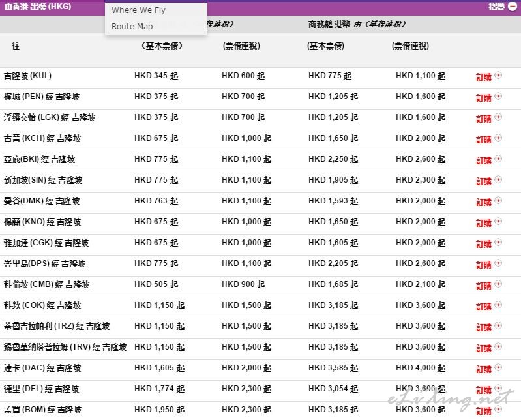Click the arrow icon in Colombo (CMB) row
The height and width of the screenshot is (420, 521).
498,284
